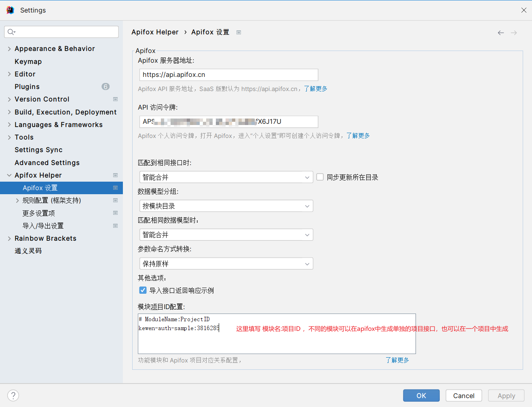Click 了解更多 link under server address
Screen dimensions: 532x407
pos(316,89)
